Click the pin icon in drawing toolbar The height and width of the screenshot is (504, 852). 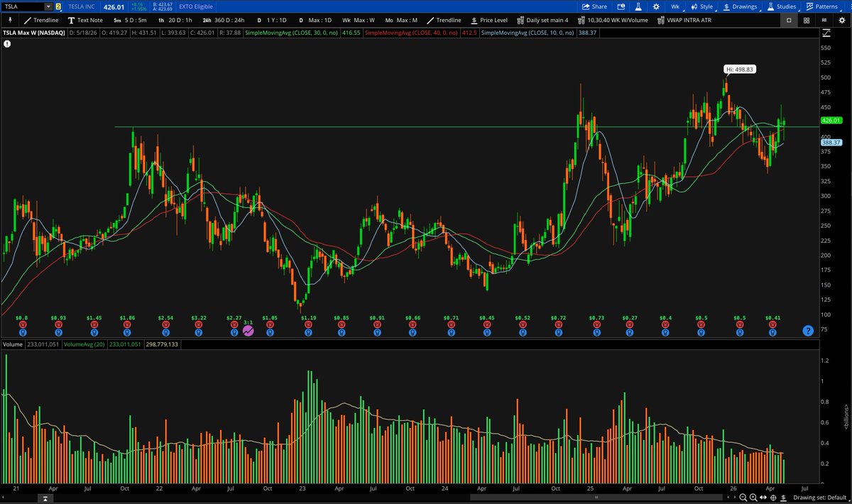(x=10, y=21)
